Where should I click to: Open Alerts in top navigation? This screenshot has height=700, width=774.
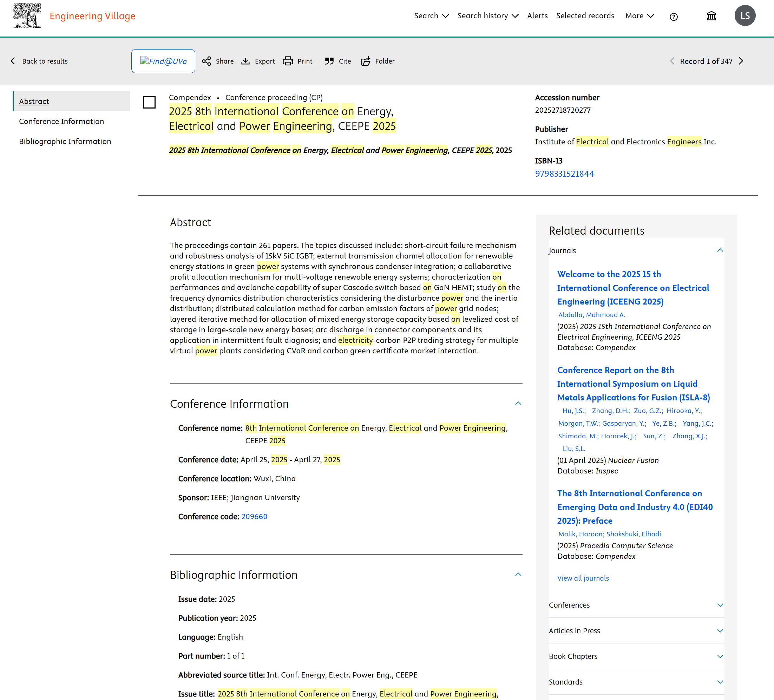537,16
